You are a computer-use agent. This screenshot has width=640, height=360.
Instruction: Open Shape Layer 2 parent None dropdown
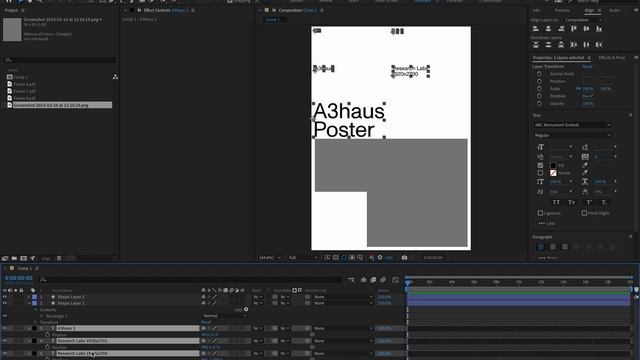coord(343,297)
